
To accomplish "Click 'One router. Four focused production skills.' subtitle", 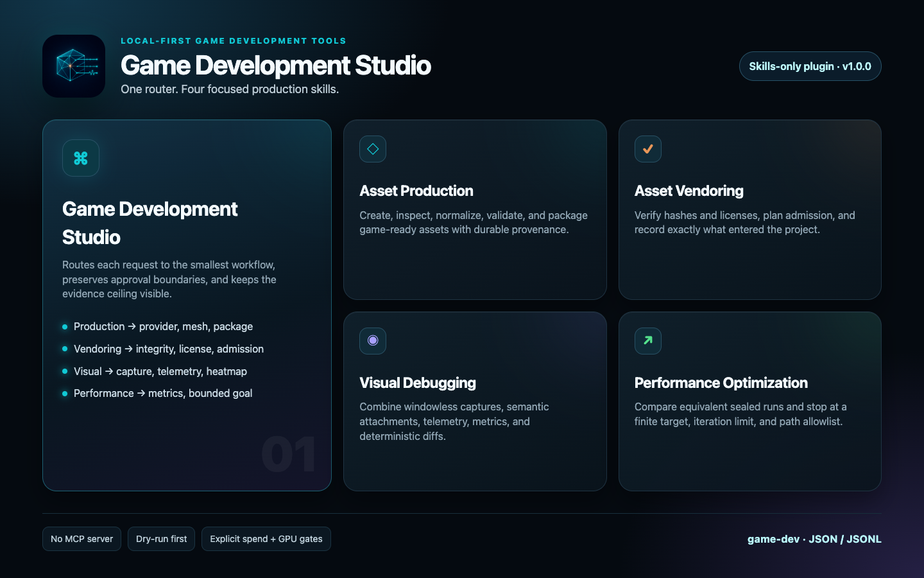I will click(230, 89).
